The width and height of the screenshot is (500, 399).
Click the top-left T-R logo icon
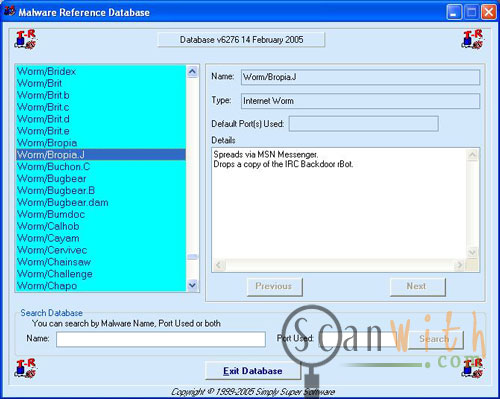pyautogui.click(x=26, y=39)
